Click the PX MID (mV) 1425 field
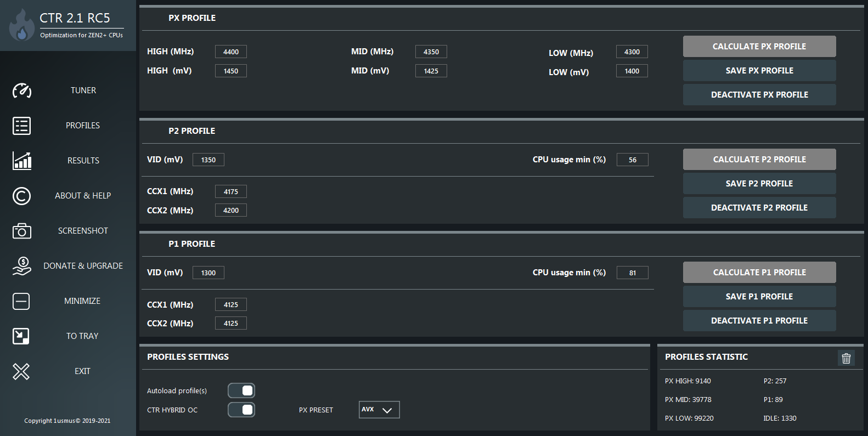The width and height of the screenshot is (868, 436). (x=431, y=71)
